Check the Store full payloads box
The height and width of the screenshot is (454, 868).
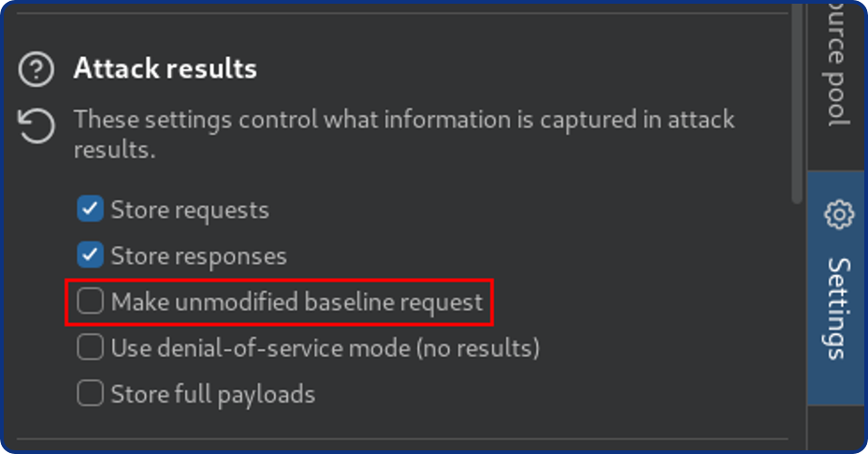click(90, 394)
